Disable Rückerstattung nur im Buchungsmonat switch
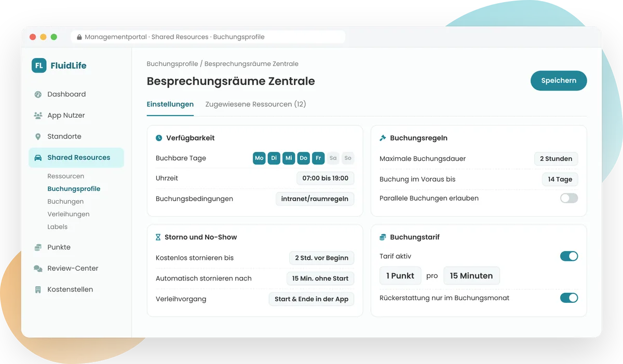 [569, 298]
